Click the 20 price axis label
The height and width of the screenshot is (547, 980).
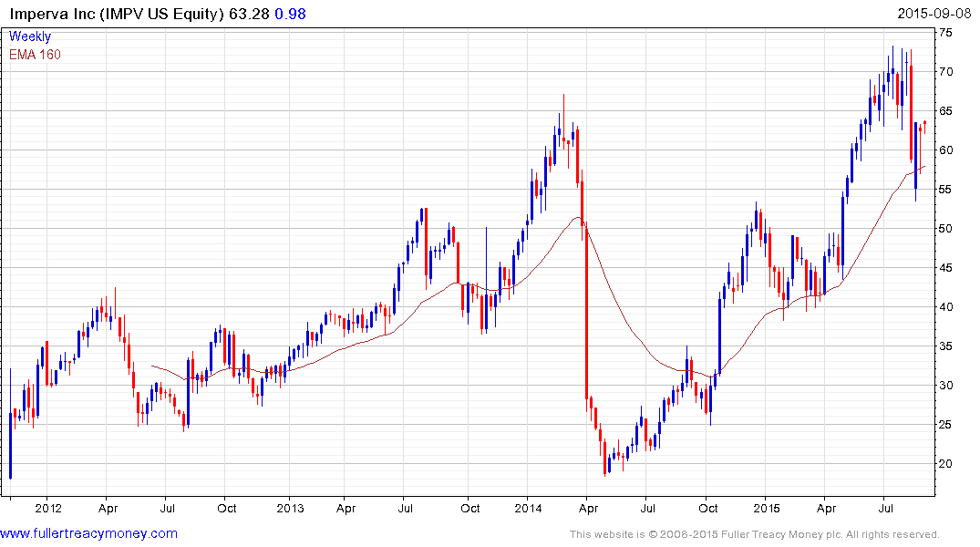[946, 464]
